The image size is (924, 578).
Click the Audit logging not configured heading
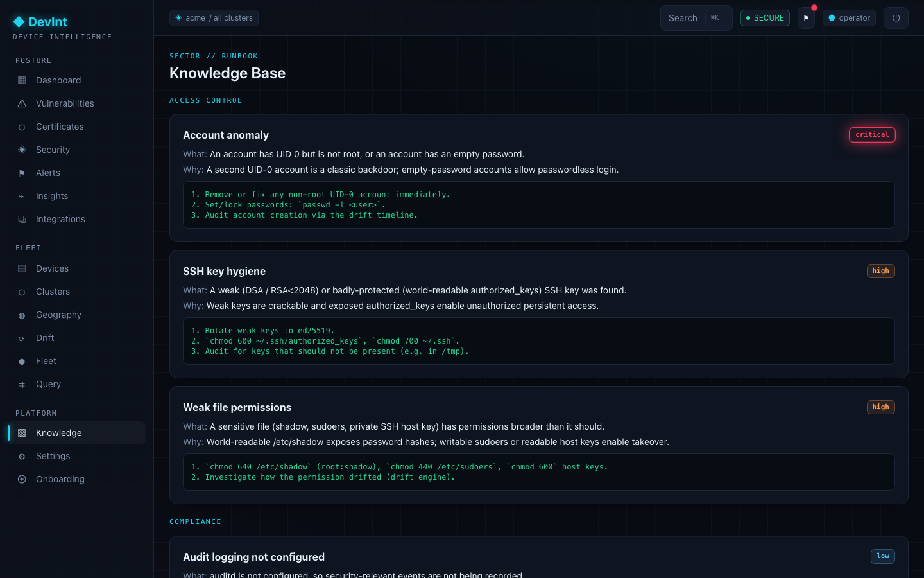point(253,557)
